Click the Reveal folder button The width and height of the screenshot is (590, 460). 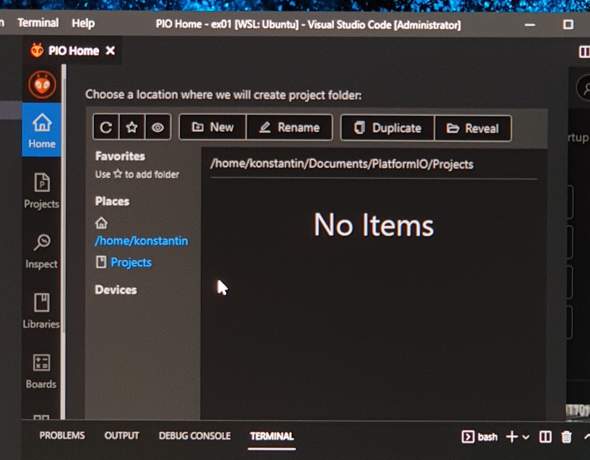pos(473,129)
